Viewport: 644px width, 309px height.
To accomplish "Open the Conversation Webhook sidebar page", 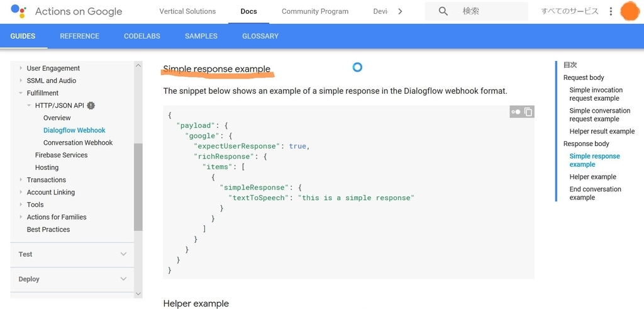I will [x=78, y=143].
